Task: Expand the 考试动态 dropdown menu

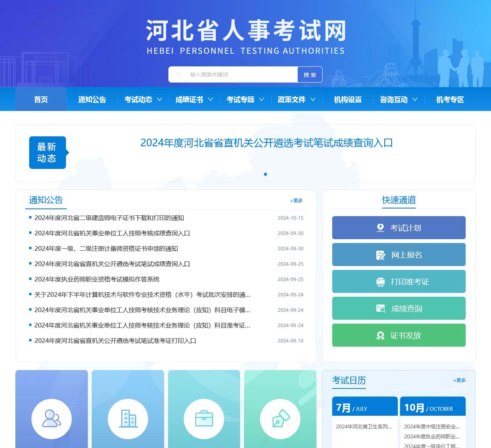Action: pos(160,99)
